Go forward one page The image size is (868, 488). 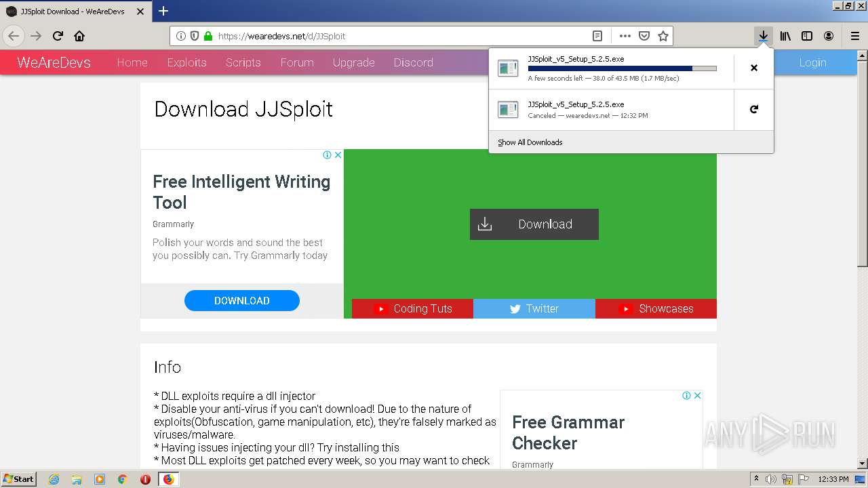(x=36, y=36)
